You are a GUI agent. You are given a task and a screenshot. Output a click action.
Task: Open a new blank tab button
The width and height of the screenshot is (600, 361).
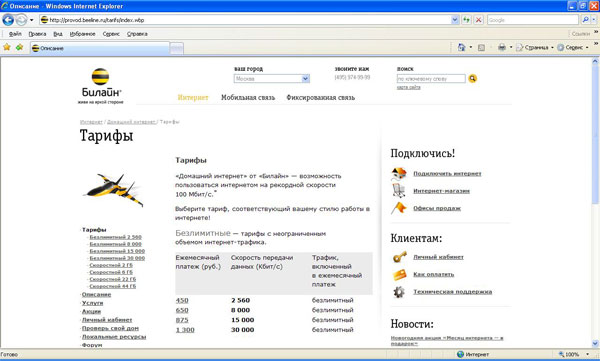(176, 48)
